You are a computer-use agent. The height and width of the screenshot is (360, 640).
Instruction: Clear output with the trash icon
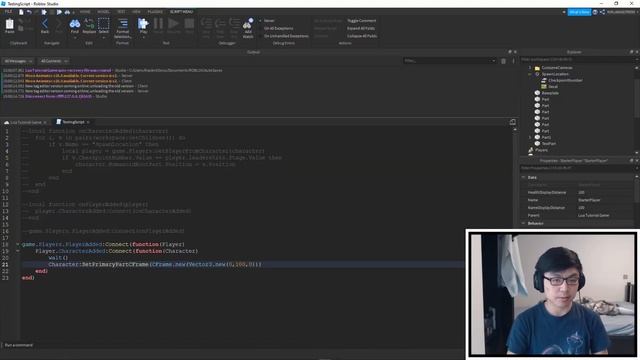(x=503, y=61)
